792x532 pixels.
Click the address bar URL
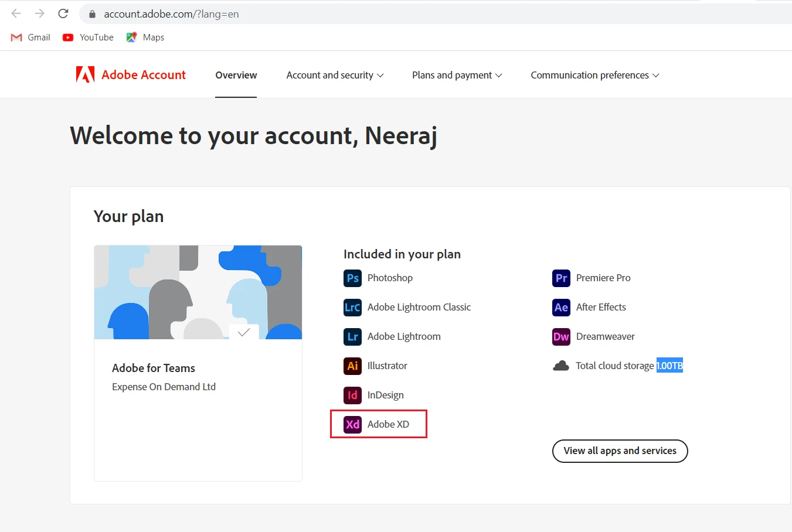[171, 14]
